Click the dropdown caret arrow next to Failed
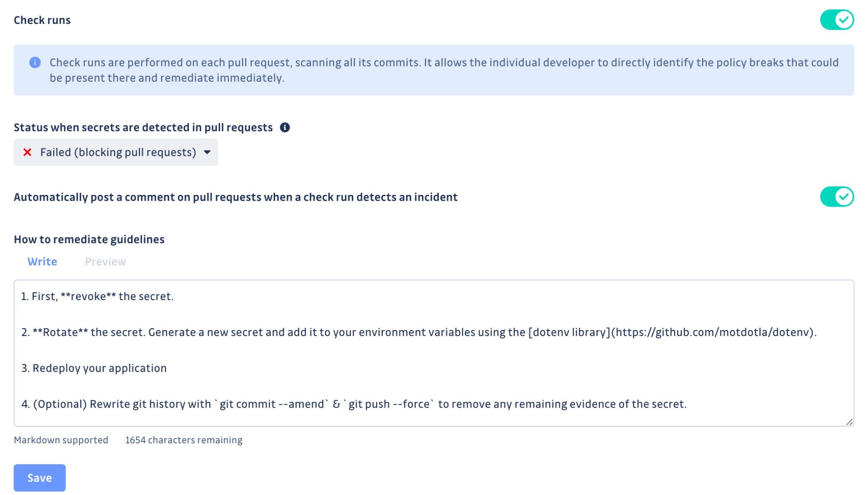The image size is (868, 495). (x=207, y=152)
